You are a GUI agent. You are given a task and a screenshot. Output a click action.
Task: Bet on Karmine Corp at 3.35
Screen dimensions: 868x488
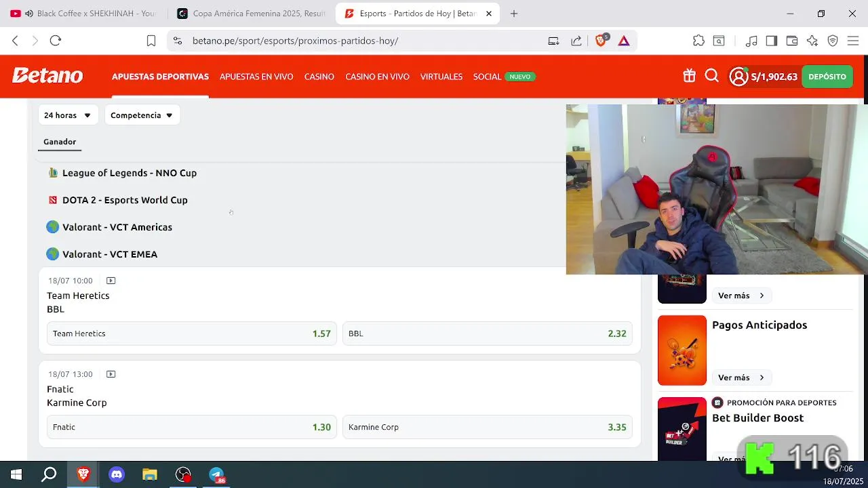tap(488, 427)
